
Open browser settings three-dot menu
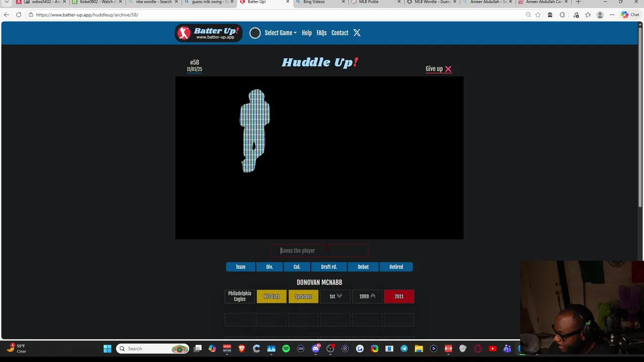pyautogui.click(x=612, y=15)
